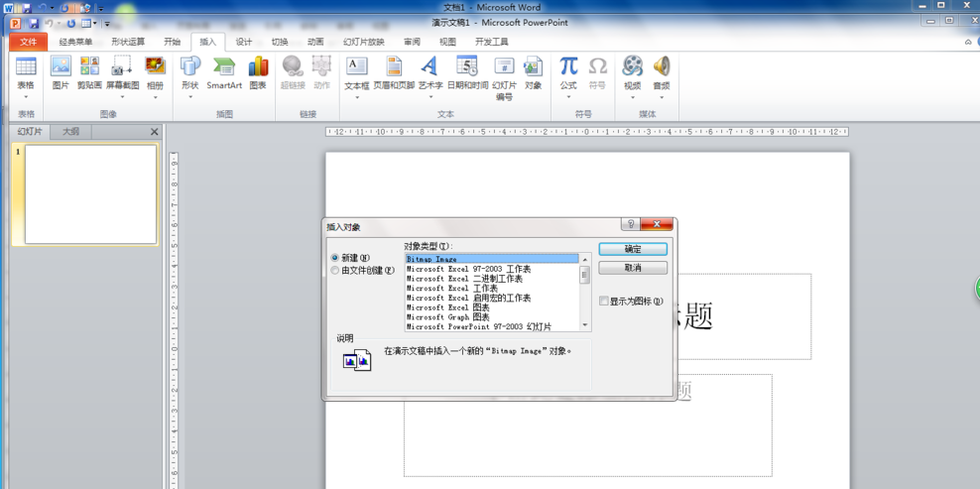Switch to the 幻灯片放映 slide show tab

click(x=364, y=42)
